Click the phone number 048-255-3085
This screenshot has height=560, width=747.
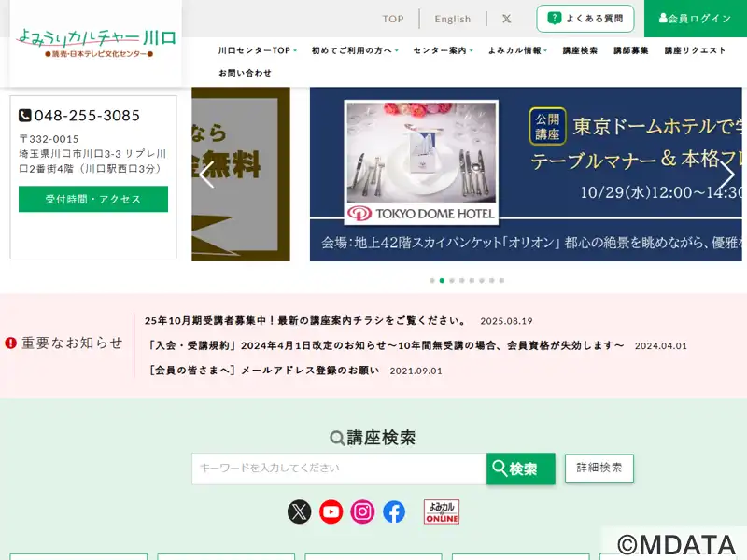pyautogui.click(x=87, y=115)
